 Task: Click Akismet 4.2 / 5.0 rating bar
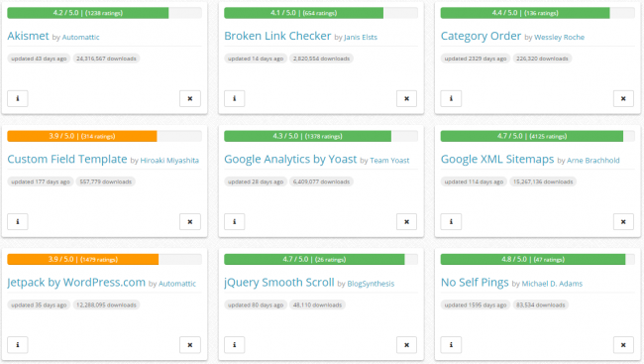(105, 13)
